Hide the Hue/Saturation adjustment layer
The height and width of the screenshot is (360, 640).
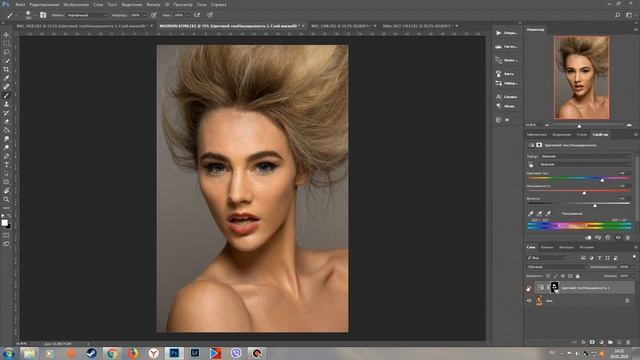(x=529, y=288)
